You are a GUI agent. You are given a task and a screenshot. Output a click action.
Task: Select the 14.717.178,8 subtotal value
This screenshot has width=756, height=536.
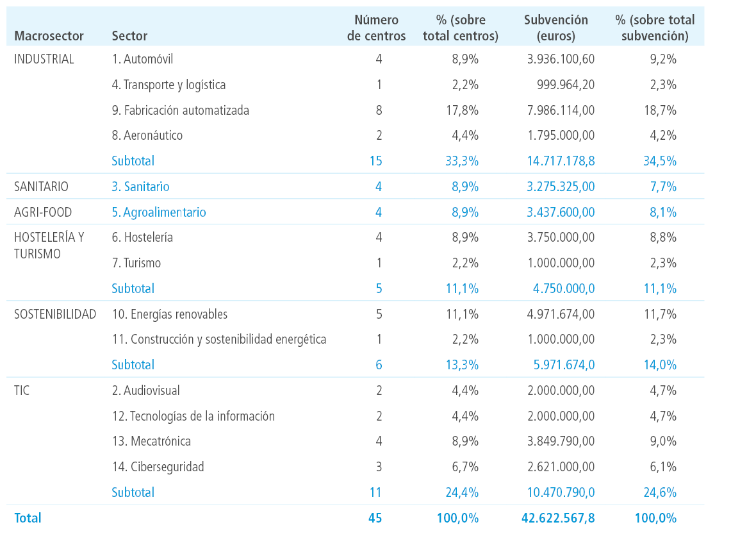(561, 161)
